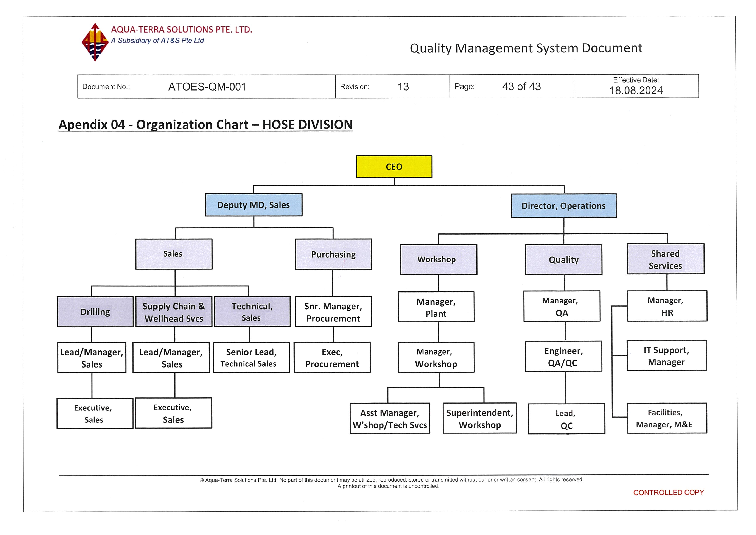
Task: Click the Appendix 04 Organization Chart heading
Action: point(205,125)
